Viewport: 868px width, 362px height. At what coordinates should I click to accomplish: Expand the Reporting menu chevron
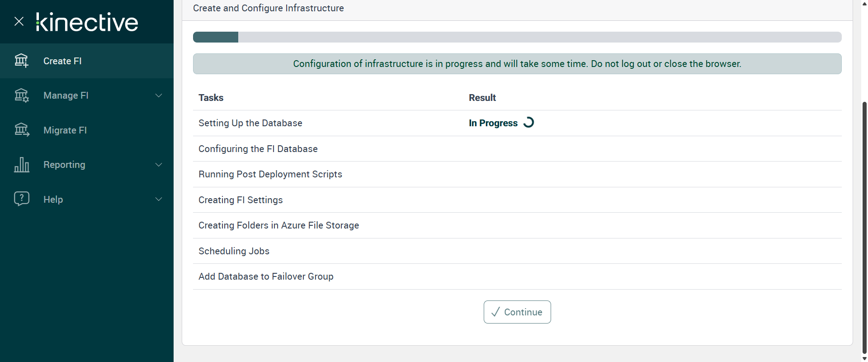159,165
